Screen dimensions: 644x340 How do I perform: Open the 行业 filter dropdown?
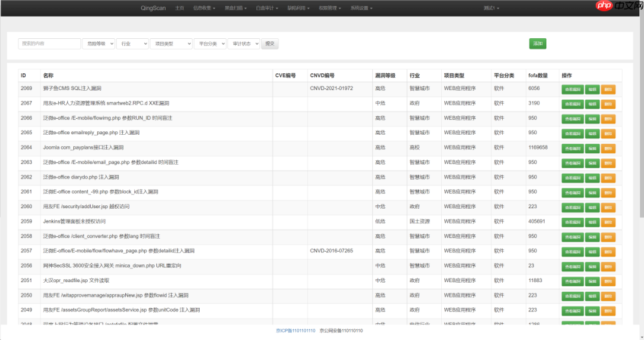click(132, 44)
